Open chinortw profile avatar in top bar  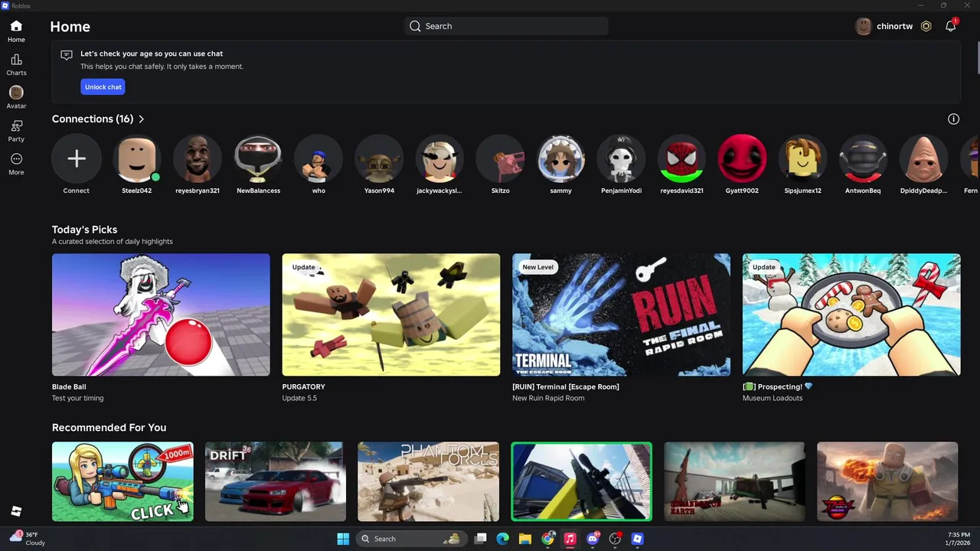(864, 26)
